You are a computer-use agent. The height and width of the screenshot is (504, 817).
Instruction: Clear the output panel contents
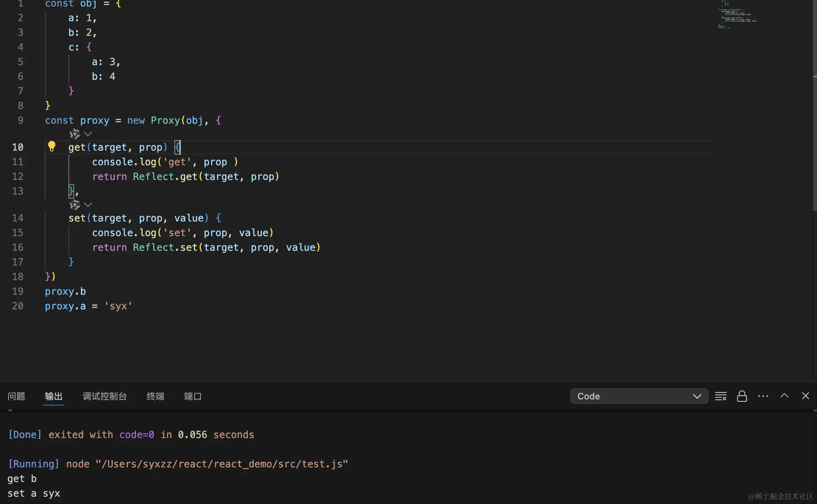pyautogui.click(x=720, y=396)
